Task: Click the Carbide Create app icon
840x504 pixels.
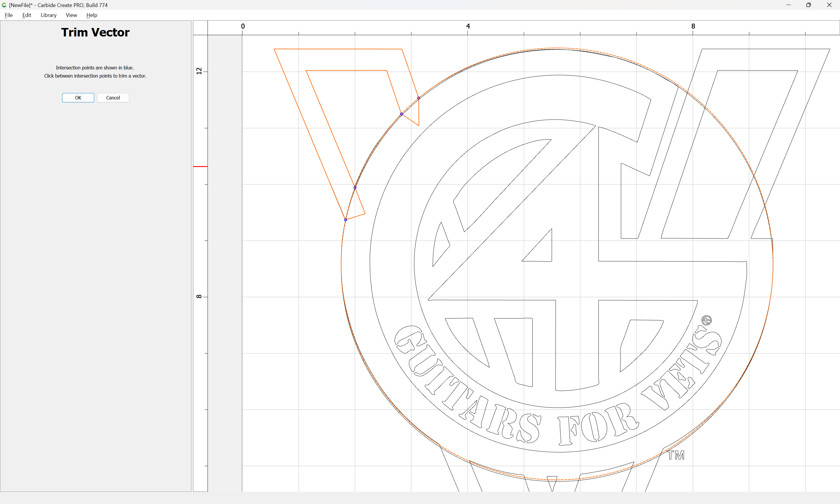Action: point(4,5)
